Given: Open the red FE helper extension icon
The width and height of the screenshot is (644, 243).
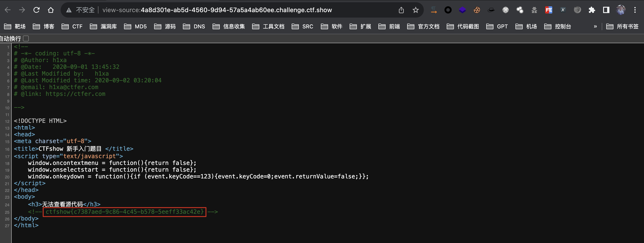Looking at the screenshot, I should [x=549, y=10].
